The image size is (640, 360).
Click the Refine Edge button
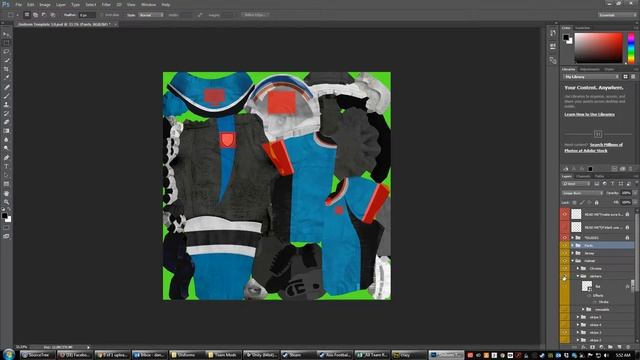pos(255,15)
